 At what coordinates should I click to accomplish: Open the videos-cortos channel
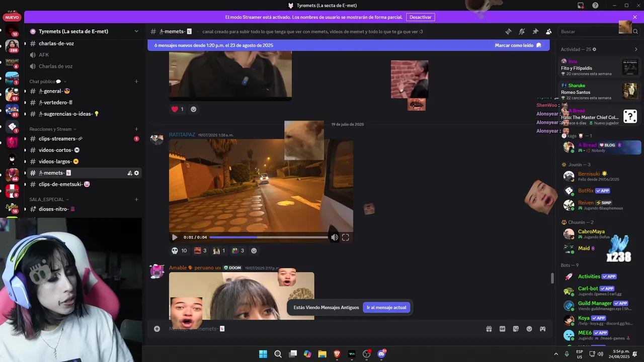(83, 150)
